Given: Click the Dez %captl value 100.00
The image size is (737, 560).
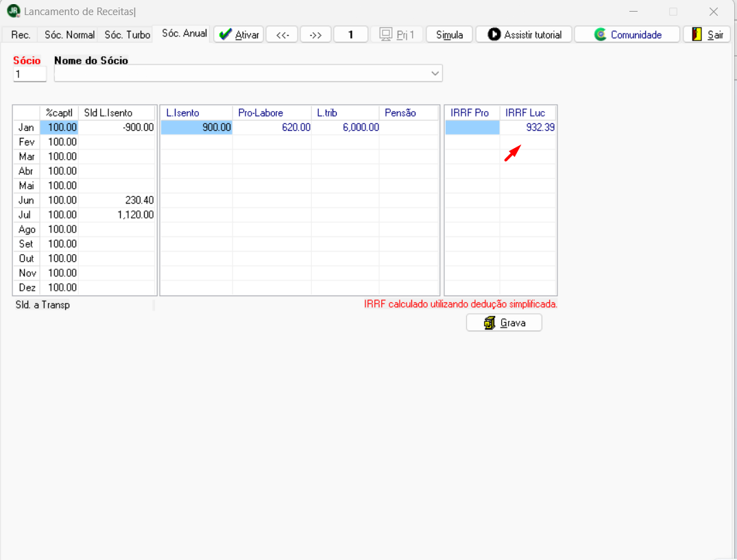Looking at the screenshot, I should pos(62,287).
